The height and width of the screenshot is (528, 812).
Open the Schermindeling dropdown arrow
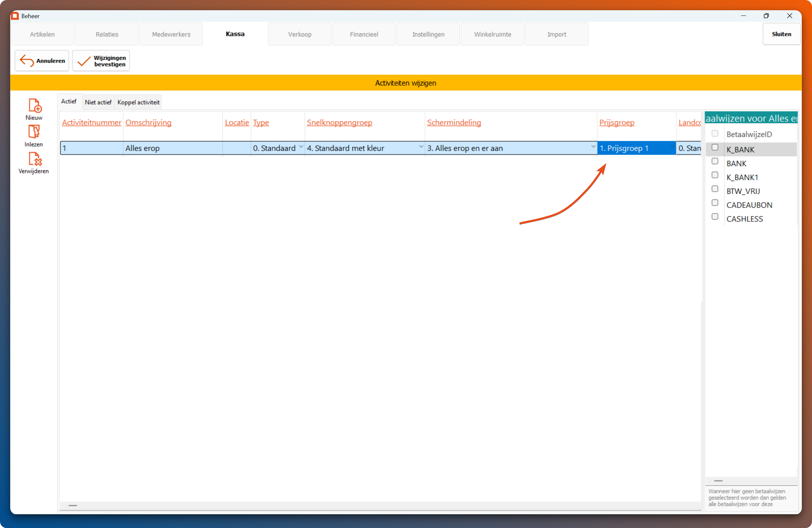point(593,147)
